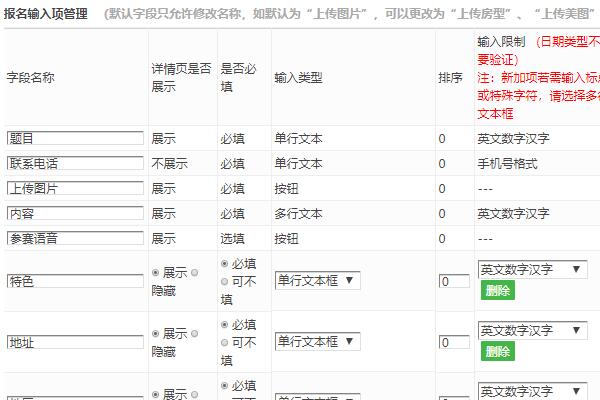Edit the 题目 field name input
Image resolution: width=600 pixels, height=400 pixels.
pyautogui.click(x=75, y=138)
